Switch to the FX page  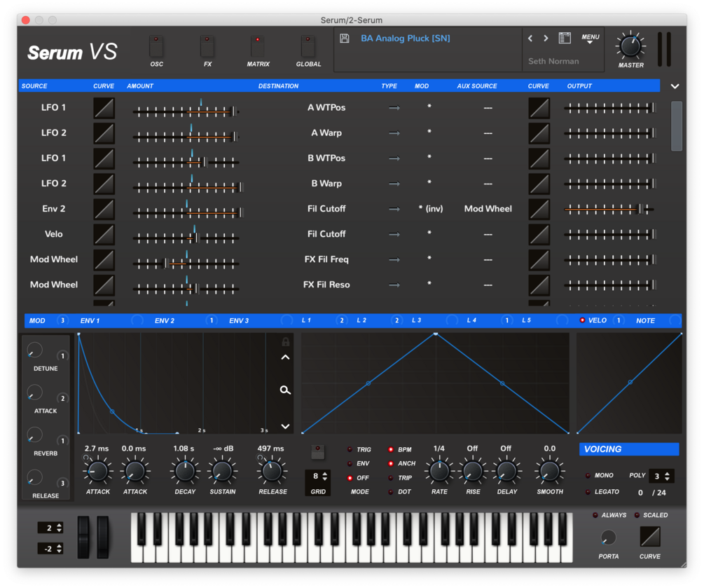click(x=207, y=46)
